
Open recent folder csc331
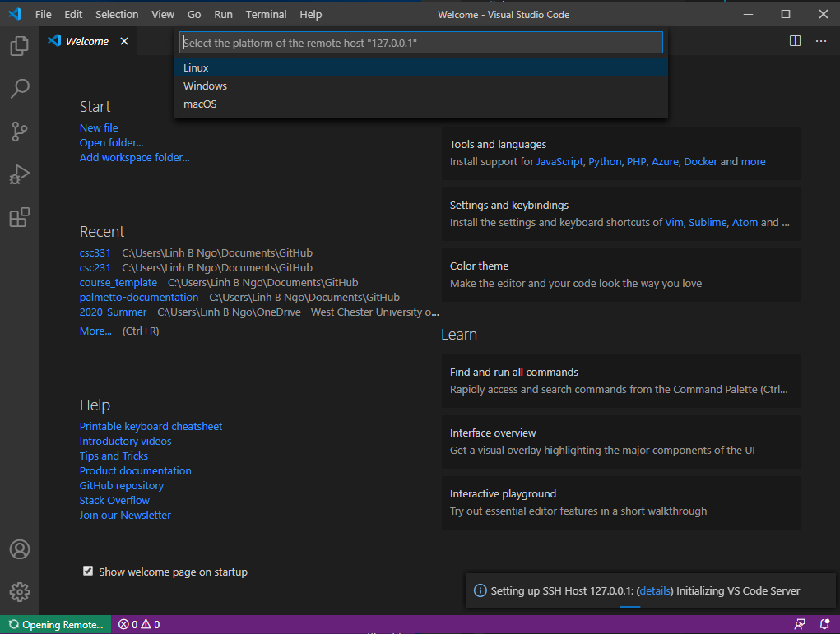pos(95,252)
